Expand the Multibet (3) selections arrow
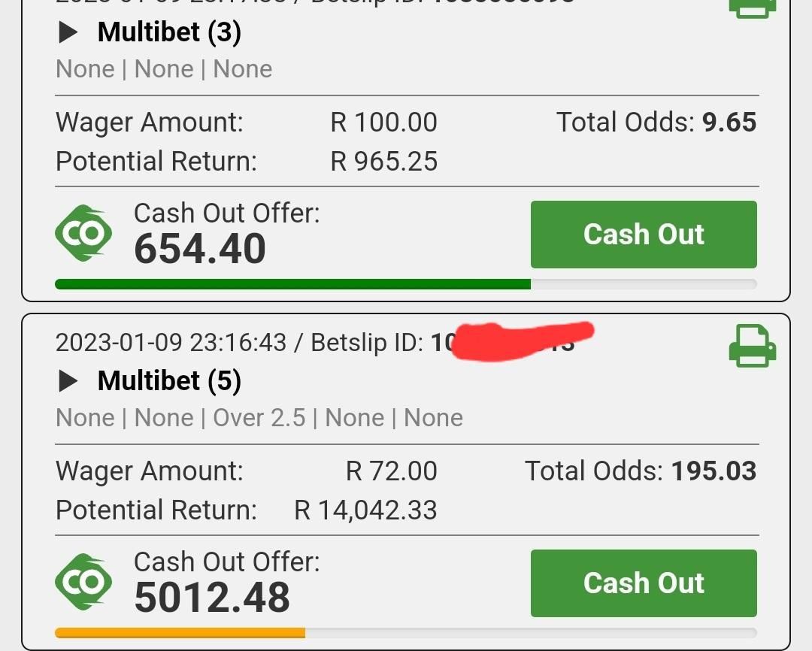This screenshot has width=812, height=651. pos(68,32)
